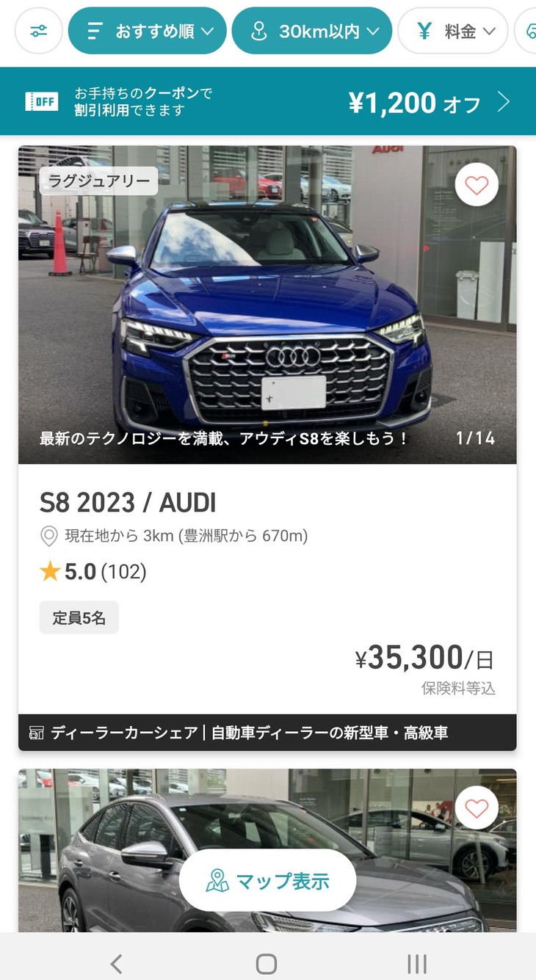Open the S8 2023 / AUDI listing title
This screenshot has width=536, height=980.
click(128, 503)
